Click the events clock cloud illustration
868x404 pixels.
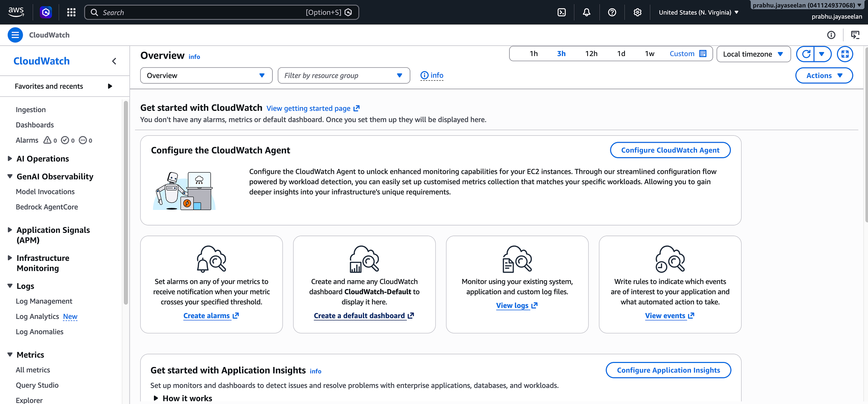coord(670,259)
